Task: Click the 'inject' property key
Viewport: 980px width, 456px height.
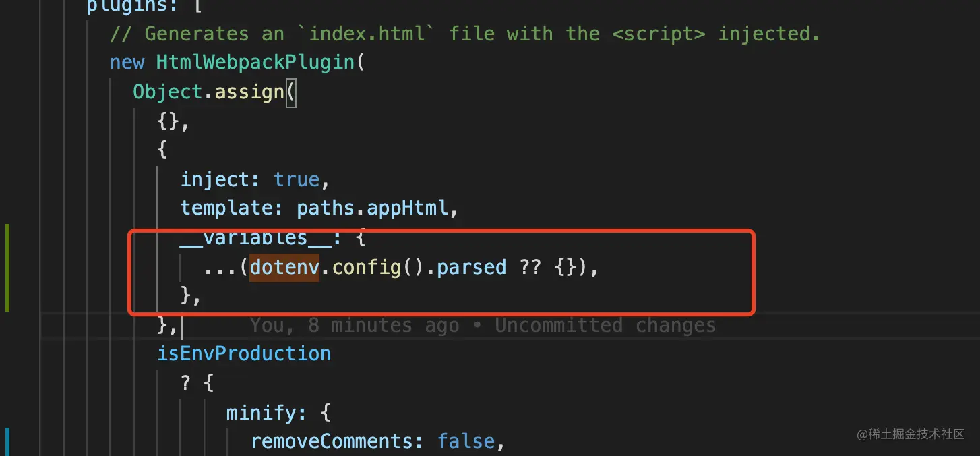Action: point(215,179)
